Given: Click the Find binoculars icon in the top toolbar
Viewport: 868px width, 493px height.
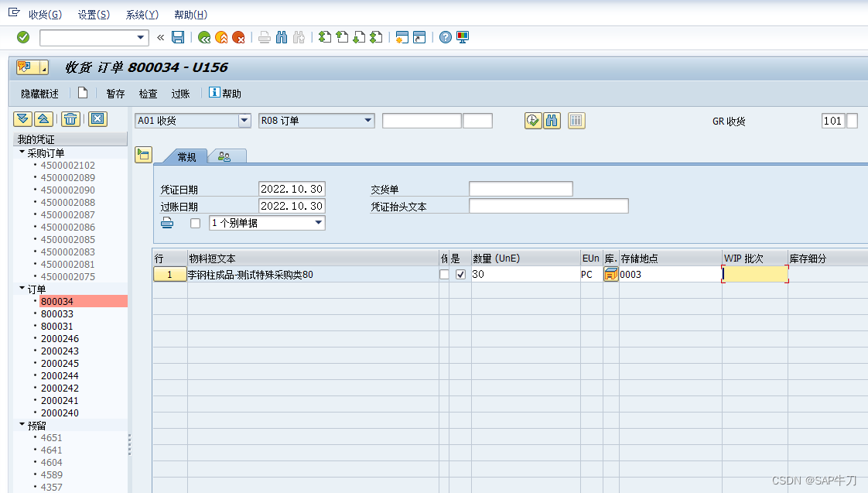Looking at the screenshot, I should [282, 37].
